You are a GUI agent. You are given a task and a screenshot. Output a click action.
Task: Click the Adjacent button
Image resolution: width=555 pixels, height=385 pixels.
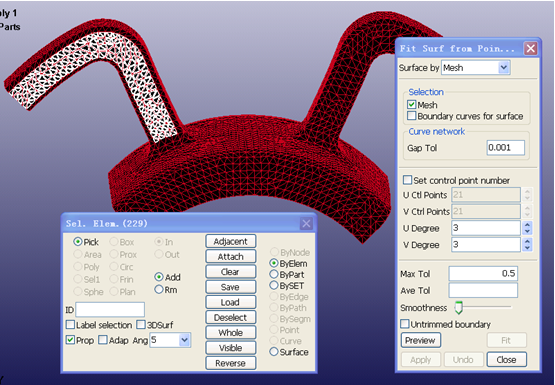click(230, 241)
